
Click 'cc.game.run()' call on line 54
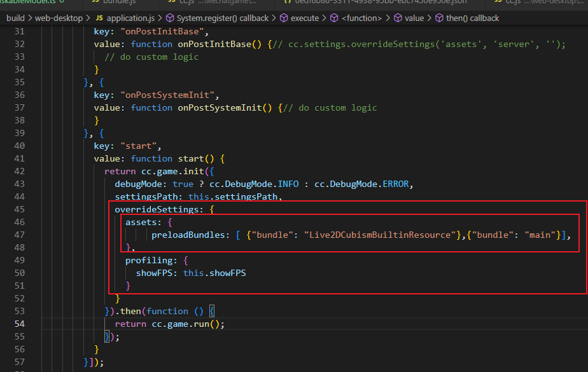pos(186,324)
